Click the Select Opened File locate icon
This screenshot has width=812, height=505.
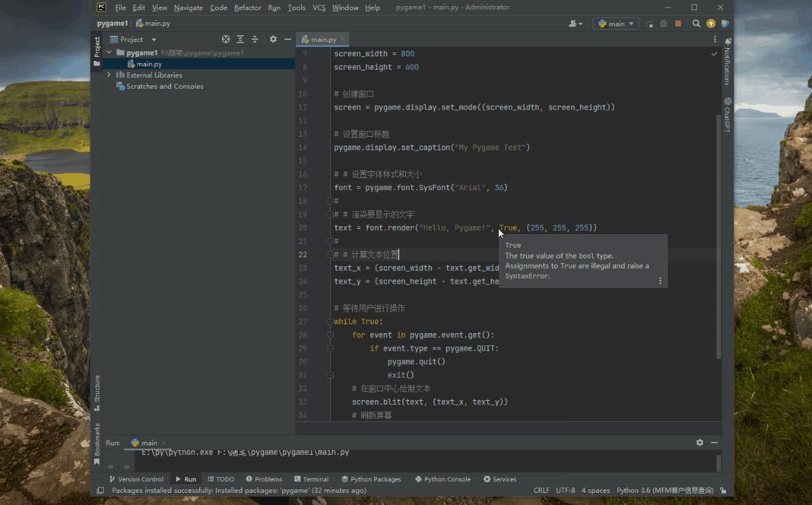(x=226, y=39)
